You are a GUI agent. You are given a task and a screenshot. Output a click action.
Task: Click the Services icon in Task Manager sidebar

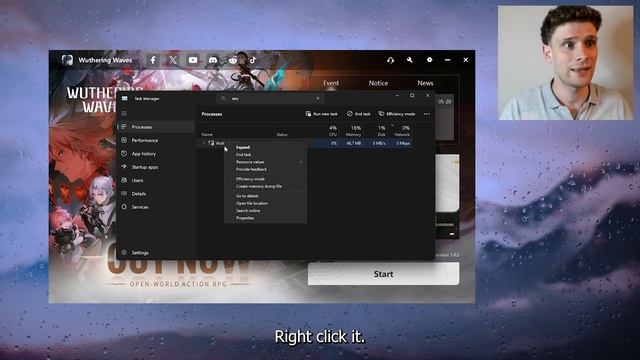click(x=124, y=207)
